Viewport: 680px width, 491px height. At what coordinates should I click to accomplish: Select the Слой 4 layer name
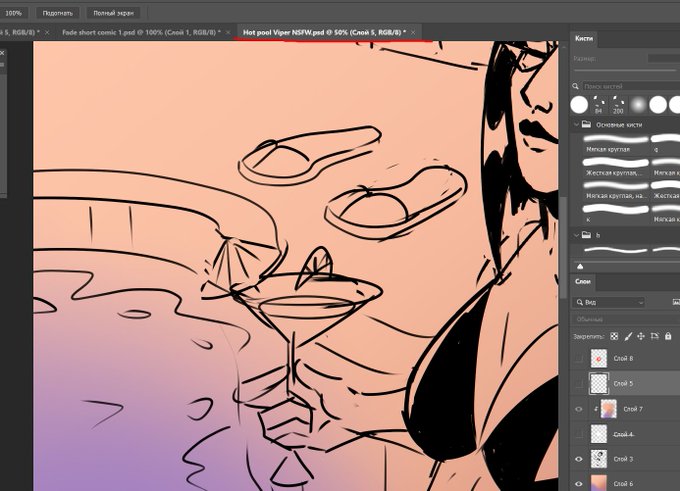[x=623, y=434]
